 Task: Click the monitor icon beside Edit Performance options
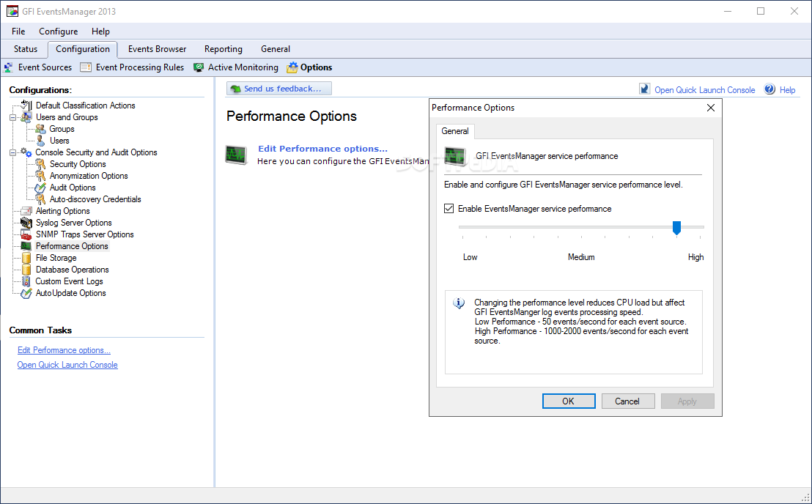click(237, 155)
